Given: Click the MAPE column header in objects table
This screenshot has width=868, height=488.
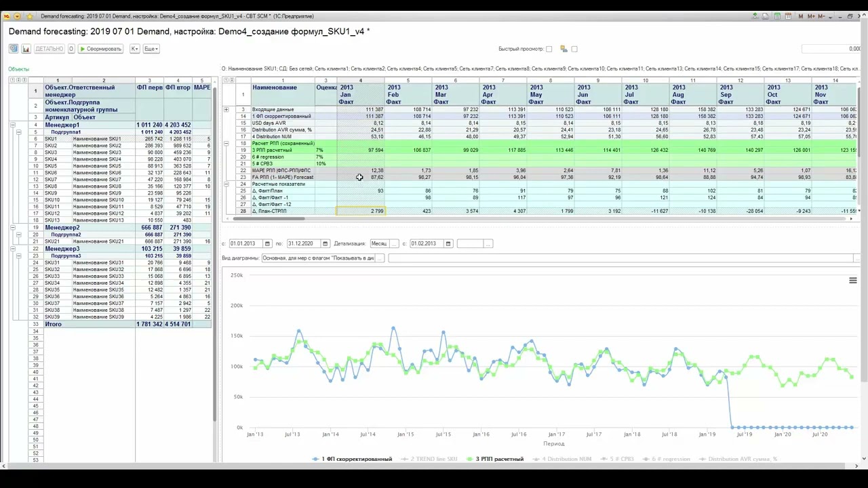Looking at the screenshot, I should click(202, 87).
